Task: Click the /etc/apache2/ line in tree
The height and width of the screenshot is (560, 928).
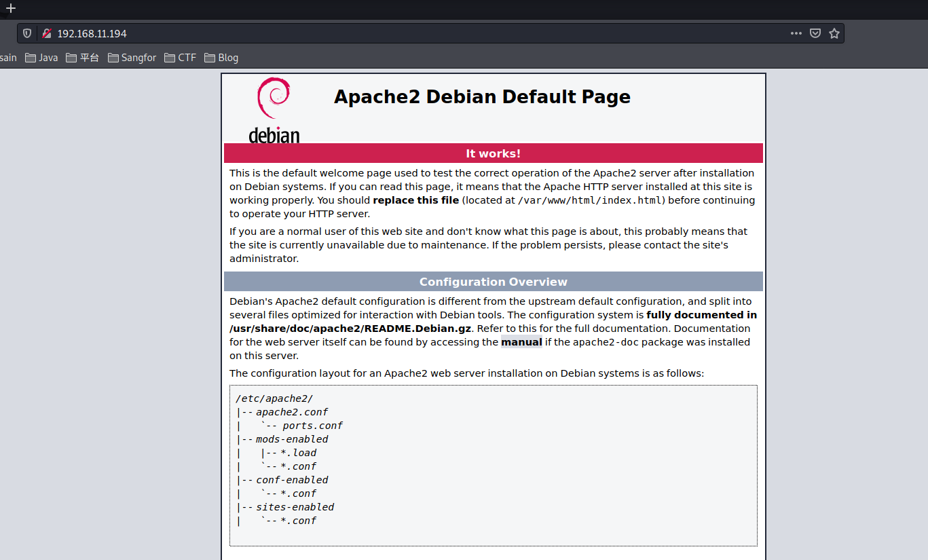Action: (x=274, y=398)
